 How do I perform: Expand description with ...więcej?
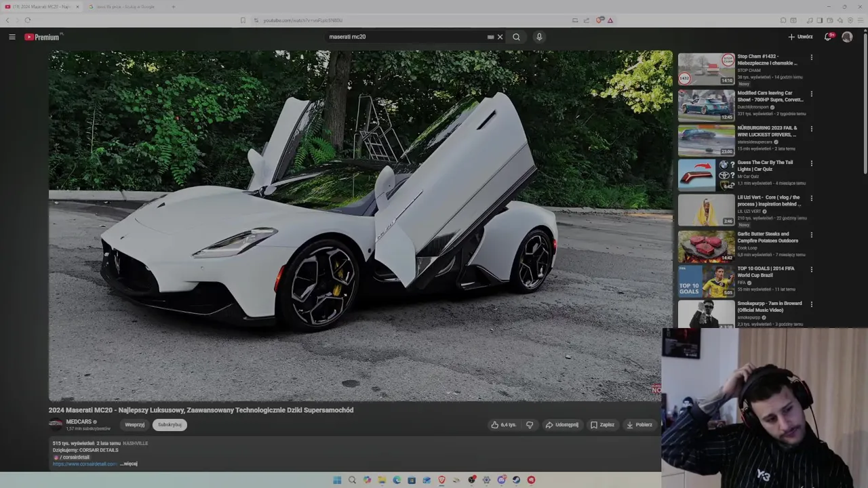click(x=129, y=464)
